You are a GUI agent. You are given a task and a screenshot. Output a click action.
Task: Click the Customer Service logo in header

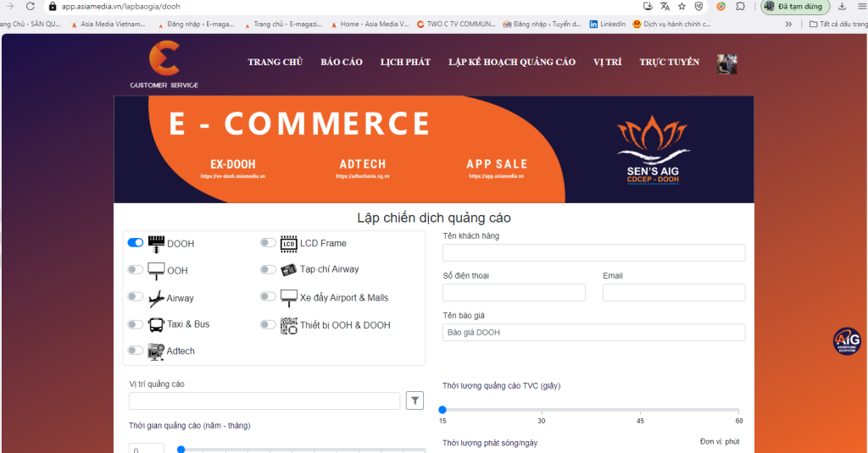(164, 64)
